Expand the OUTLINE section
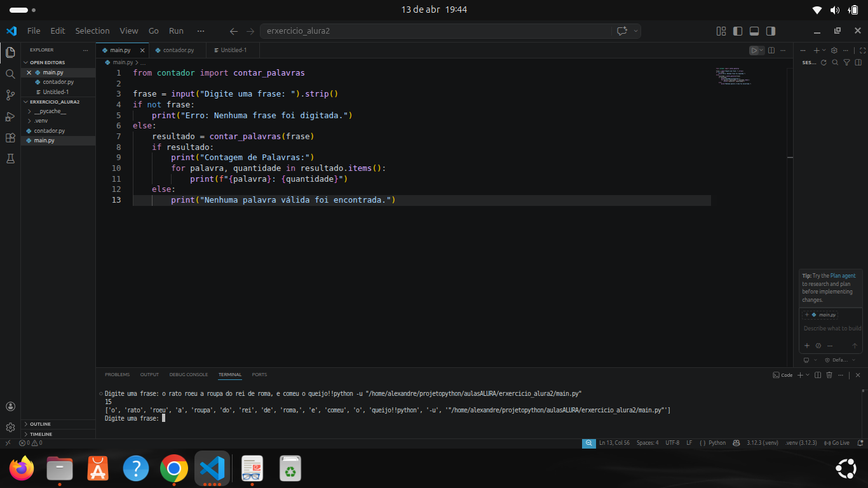 [x=40, y=424]
